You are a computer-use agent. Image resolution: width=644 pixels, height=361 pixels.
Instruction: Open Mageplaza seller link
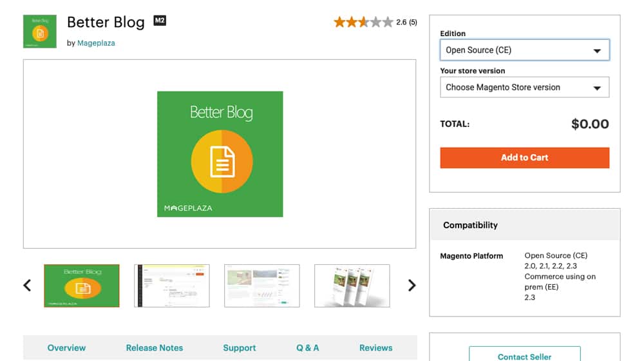point(96,43)
